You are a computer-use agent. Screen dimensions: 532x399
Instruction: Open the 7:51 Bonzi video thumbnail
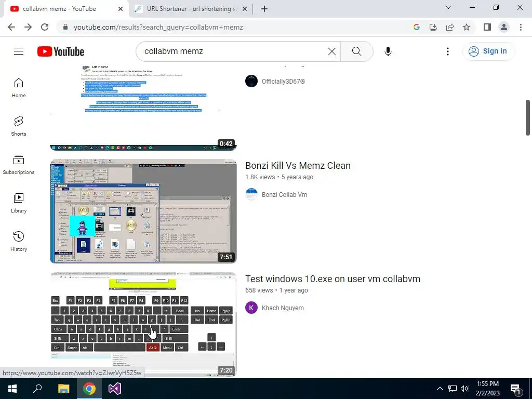tap(143, 211)
